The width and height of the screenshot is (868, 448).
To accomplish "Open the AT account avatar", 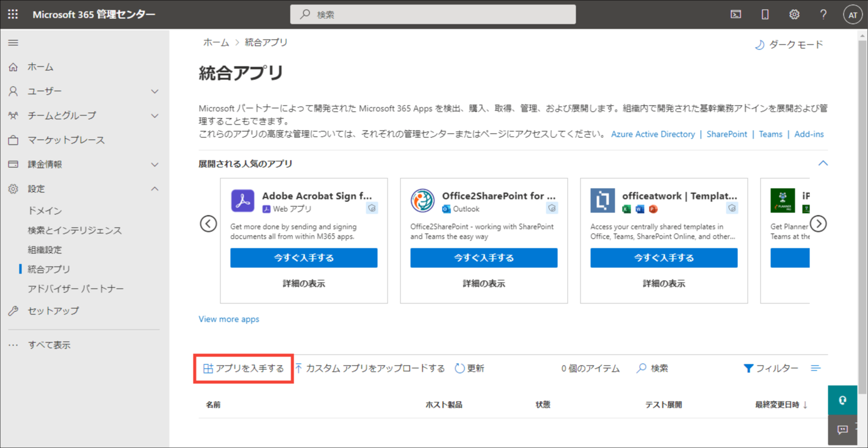I will point(853,15).
